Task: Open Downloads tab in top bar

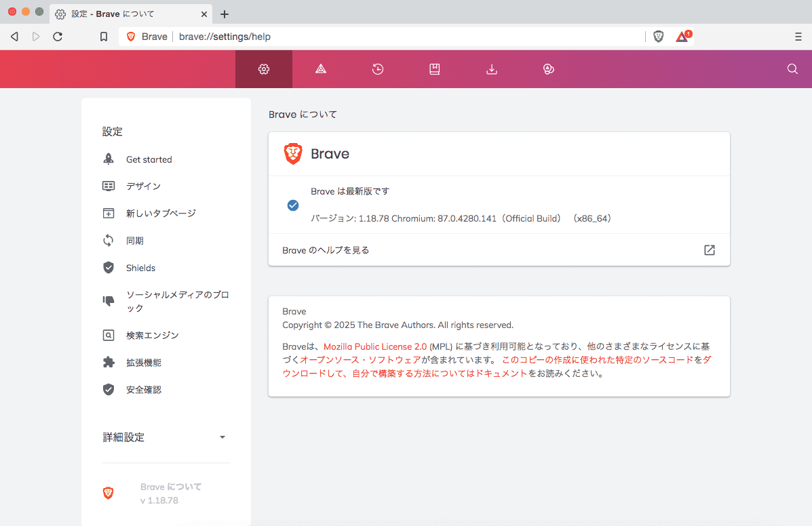Action: pos(491,69)
